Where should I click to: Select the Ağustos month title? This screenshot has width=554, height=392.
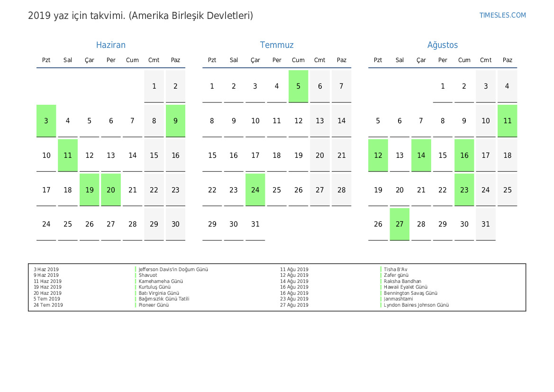tap(443, 45)
